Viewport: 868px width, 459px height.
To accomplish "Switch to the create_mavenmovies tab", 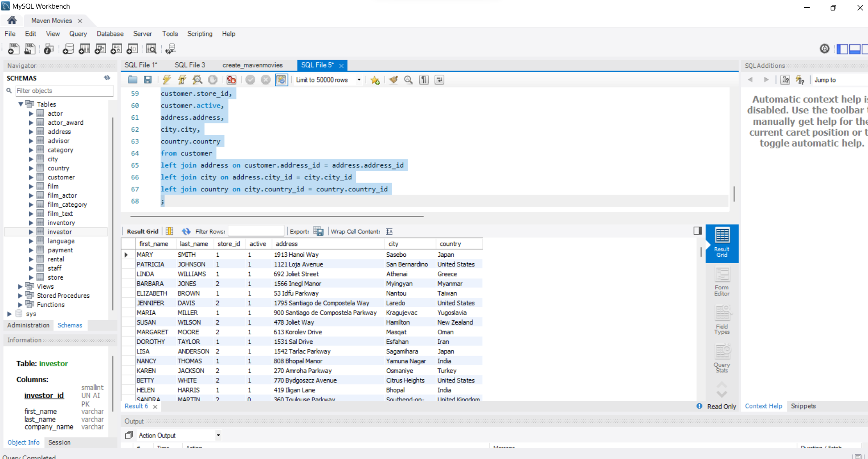I will pos(252,65).
